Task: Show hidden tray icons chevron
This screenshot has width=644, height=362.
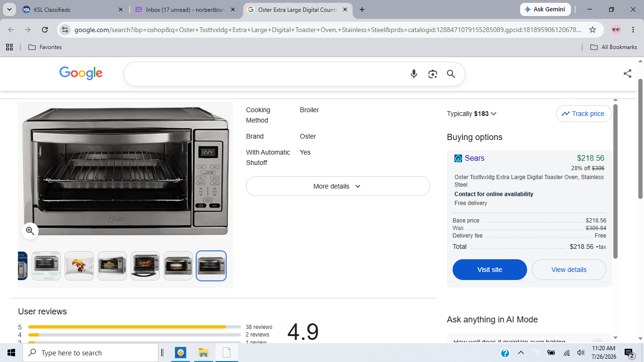Action: pyautogui.click(x=521, y=353)
